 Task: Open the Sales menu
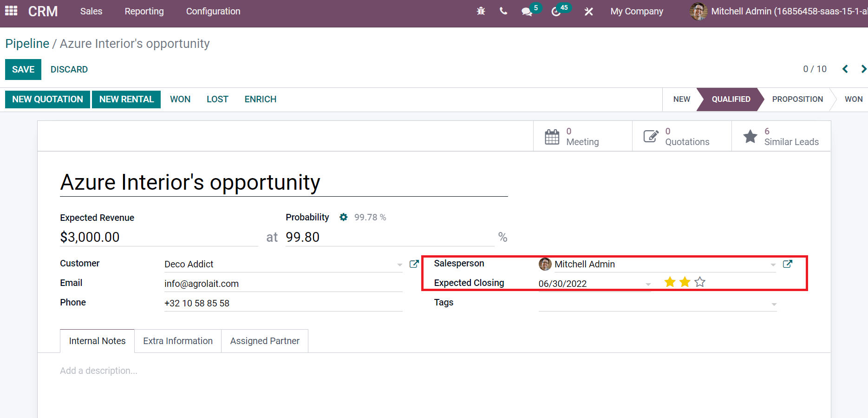coord(91,11)
